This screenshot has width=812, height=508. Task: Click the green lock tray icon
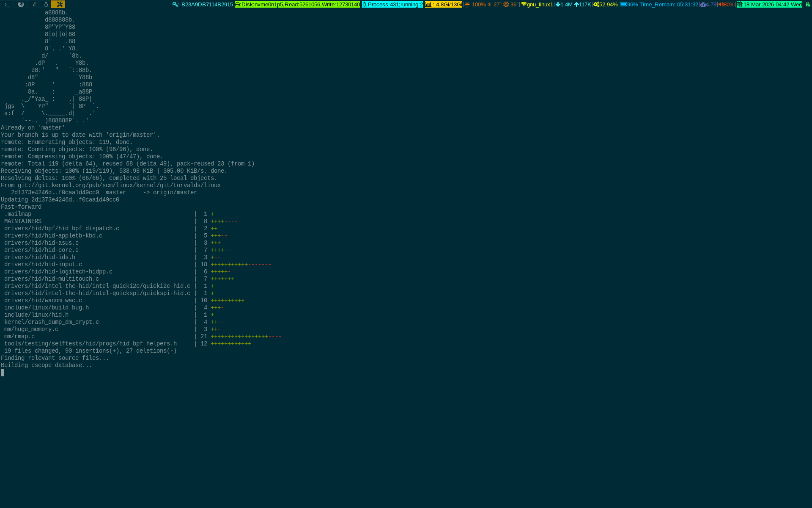(x=807, y=5)
